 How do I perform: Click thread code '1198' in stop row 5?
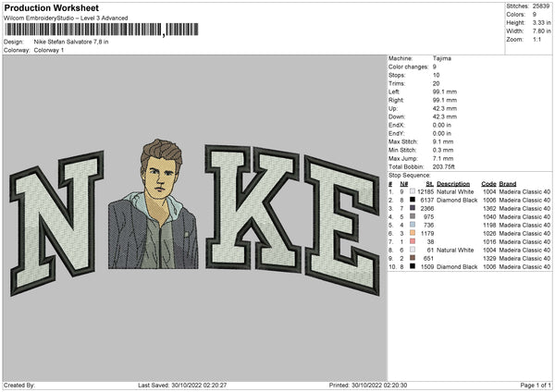(x=489, y=225)
